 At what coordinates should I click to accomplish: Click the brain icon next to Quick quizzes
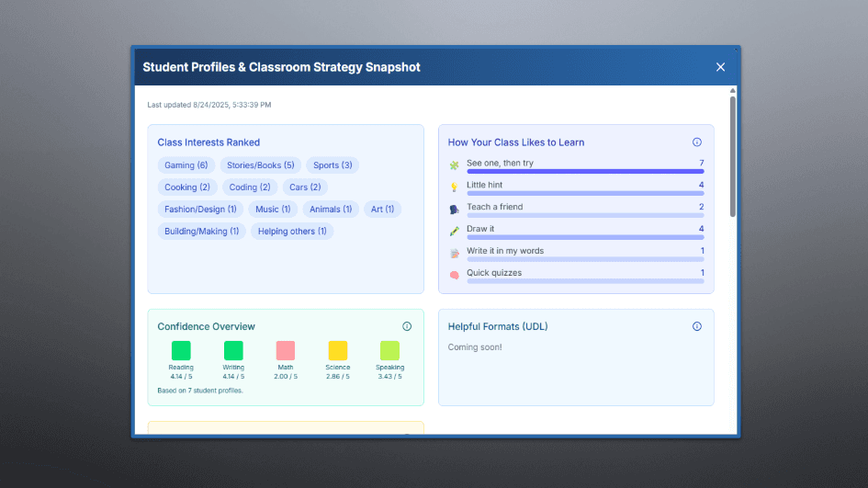coord(454,275)
